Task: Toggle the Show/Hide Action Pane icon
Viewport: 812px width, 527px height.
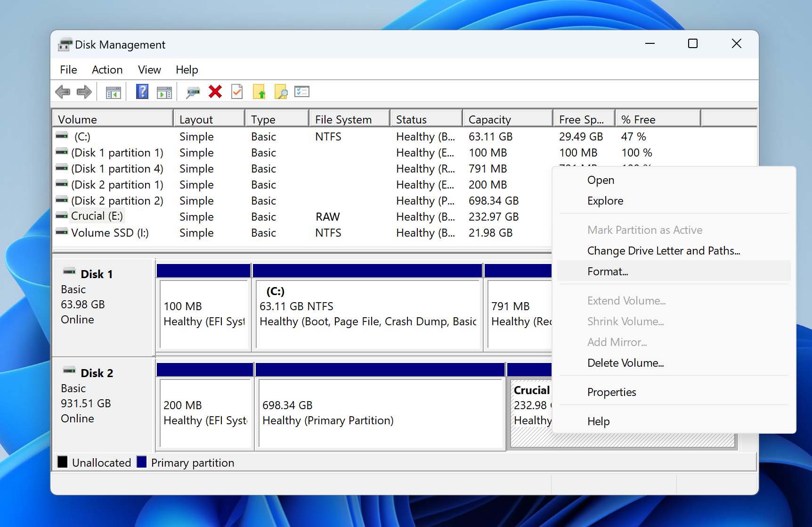Action: point(164,92)
